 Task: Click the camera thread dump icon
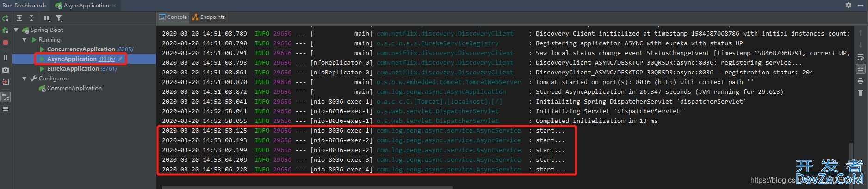[6, 70]
